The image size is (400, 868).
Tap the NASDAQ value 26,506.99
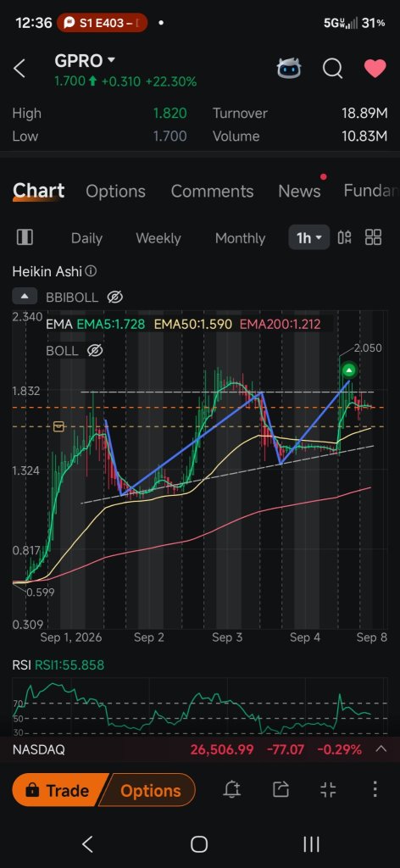pos(222,749)
